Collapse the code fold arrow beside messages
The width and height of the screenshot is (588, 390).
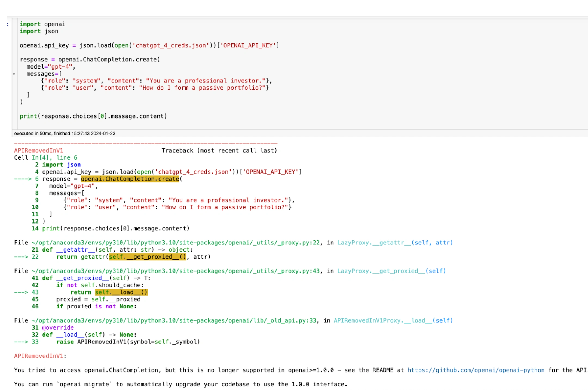click(14, 74)
